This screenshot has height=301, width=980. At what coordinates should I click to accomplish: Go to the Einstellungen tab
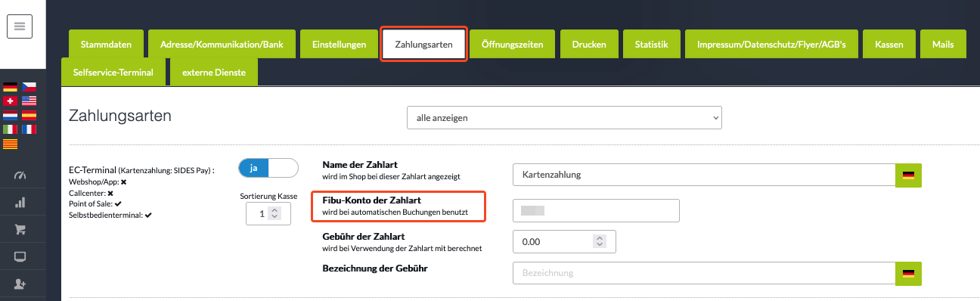tap(340, 44)
